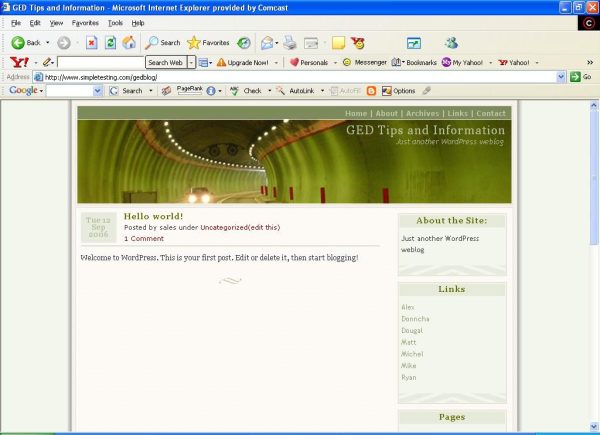Click the AutoLink wand icon

point(280,91)
